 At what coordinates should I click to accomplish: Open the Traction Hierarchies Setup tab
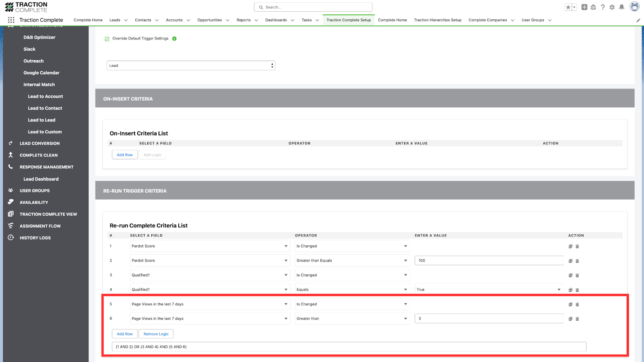438,20
